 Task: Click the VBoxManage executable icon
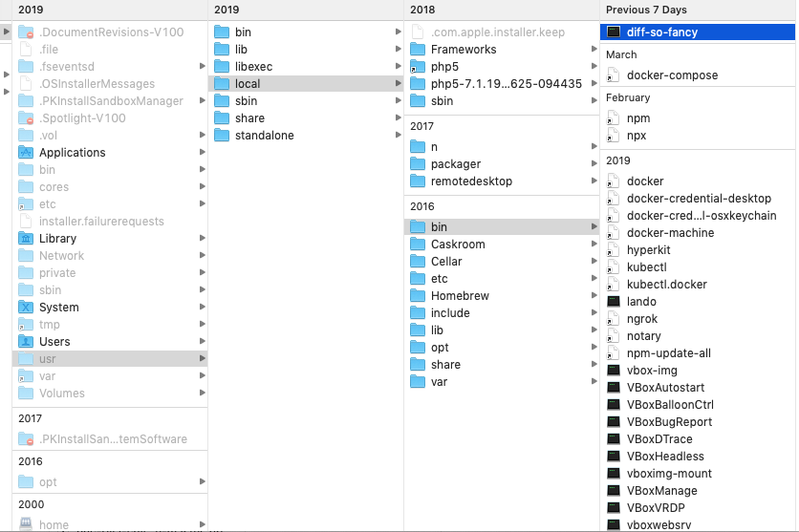tap(614, 491)
